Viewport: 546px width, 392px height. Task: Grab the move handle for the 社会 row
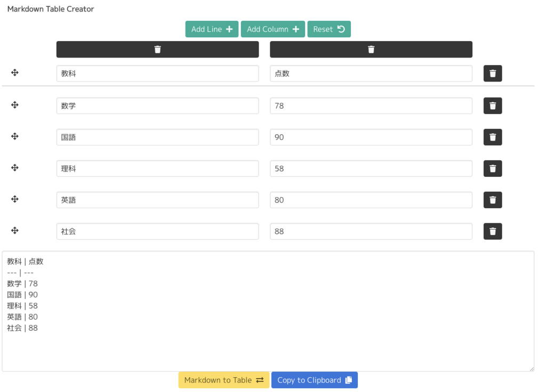coord(14,230)
